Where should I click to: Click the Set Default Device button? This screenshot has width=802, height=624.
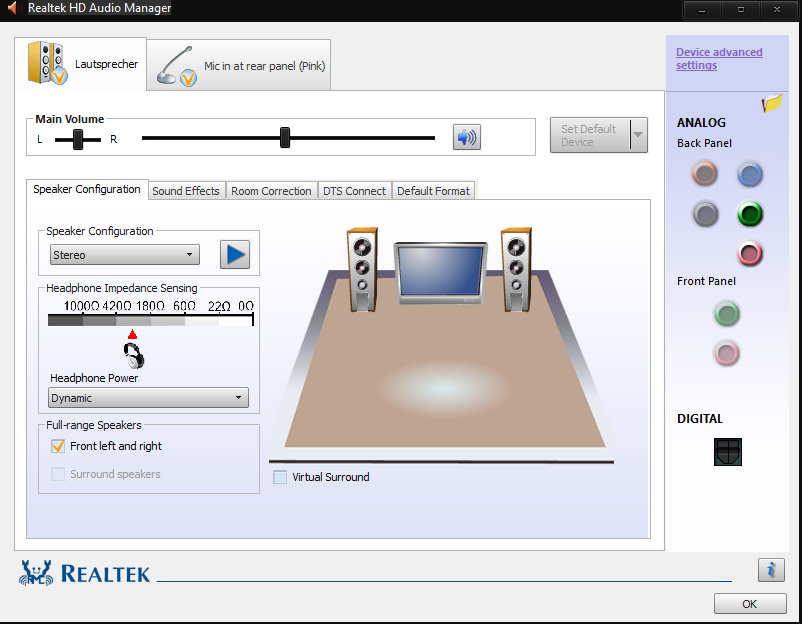(590, 135)
